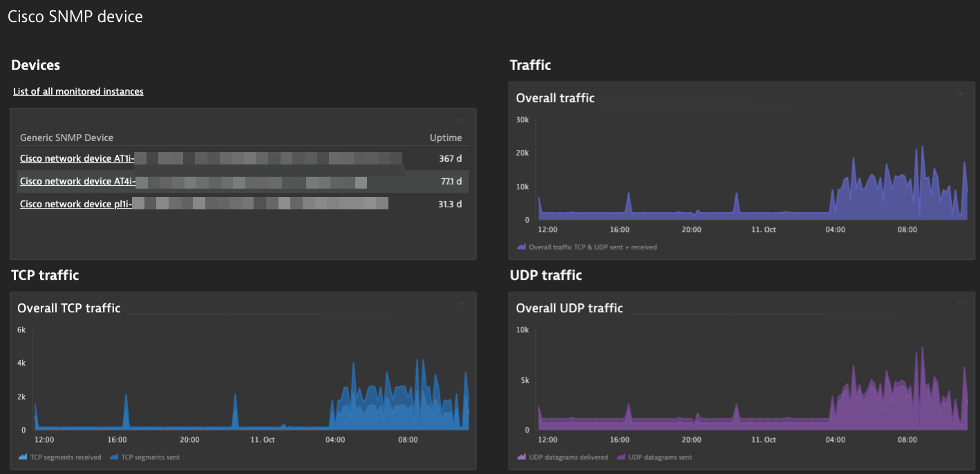This screenshot has width=980, height=474.
Task: Click the 4k label on the TCP traffic axis
Action: (x=21, y=363)
